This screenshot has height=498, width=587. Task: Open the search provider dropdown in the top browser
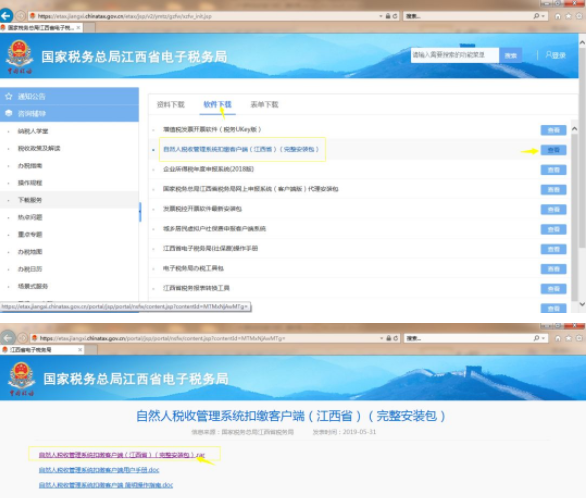click(543, 16)
